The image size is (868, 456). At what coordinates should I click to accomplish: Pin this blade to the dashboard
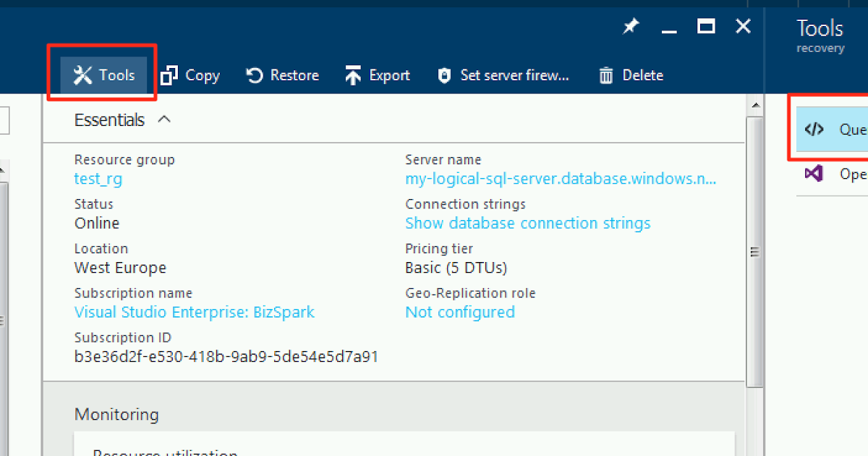(x=630, y=26)
